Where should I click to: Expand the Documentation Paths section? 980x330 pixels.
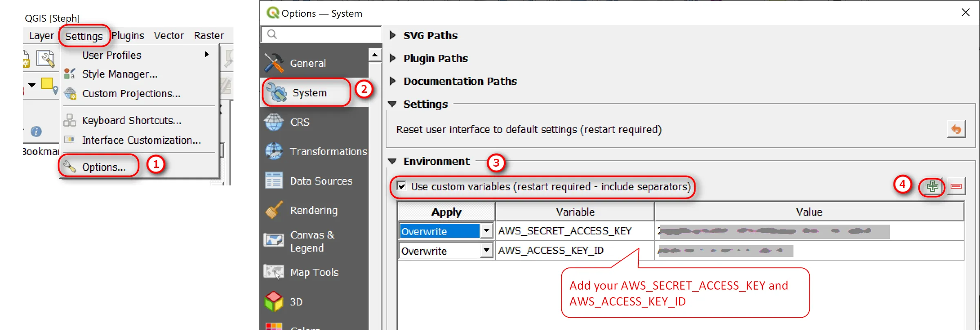click(393, 81)
